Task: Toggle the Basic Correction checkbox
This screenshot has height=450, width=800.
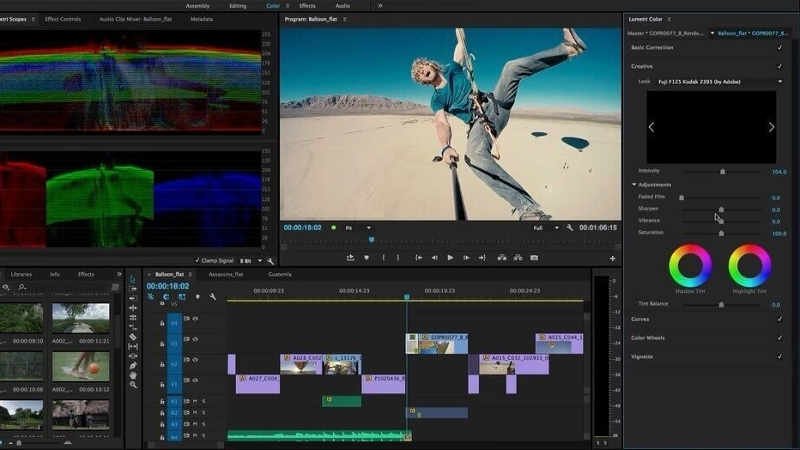Action: [x=780, y=47]
